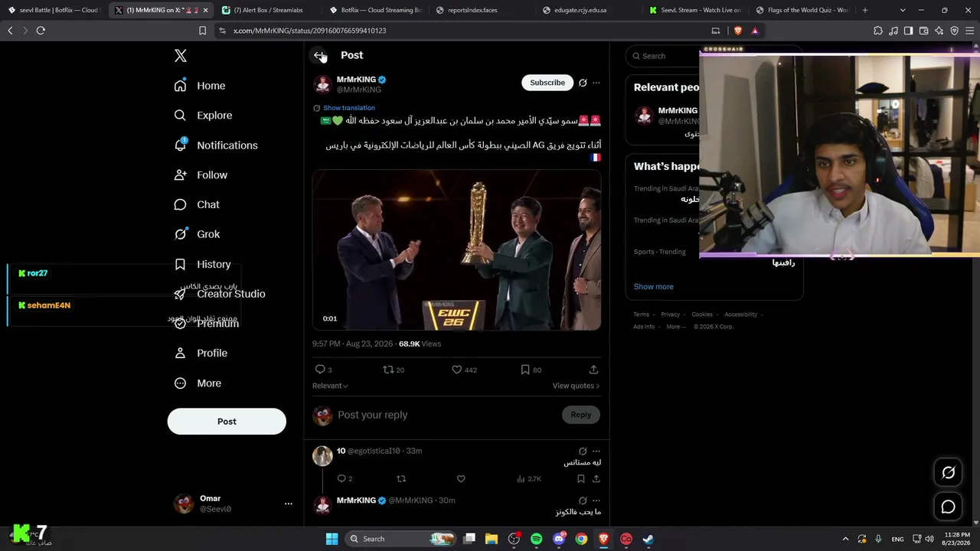Open the media control music note icon
The image size is (980, 551).
point(893,31)
